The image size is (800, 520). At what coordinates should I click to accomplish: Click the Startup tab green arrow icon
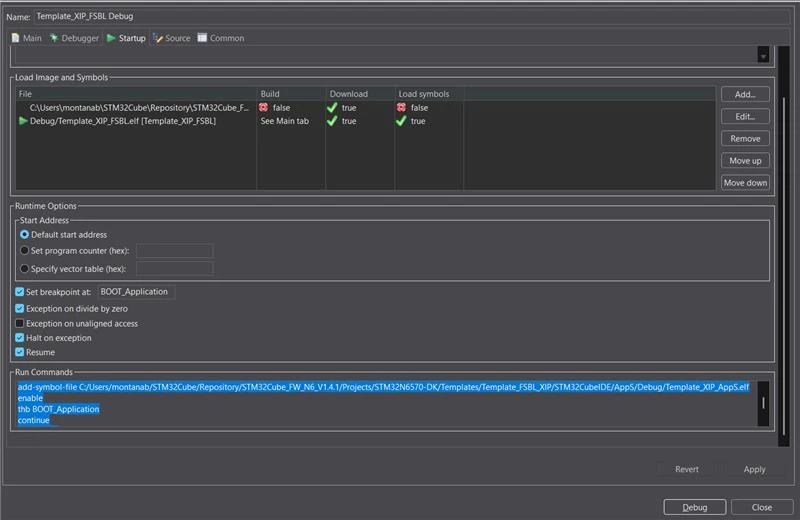pyautogui.click(x=111, y=38)
